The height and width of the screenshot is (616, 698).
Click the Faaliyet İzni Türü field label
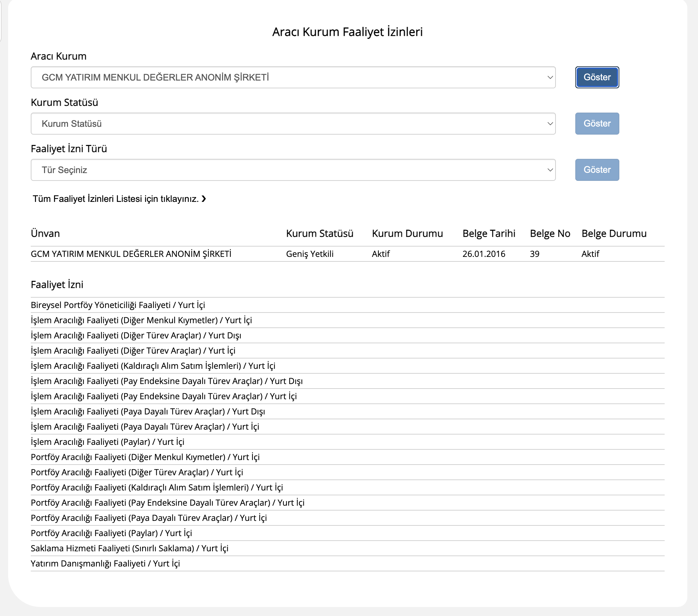(x=69, y=149)
